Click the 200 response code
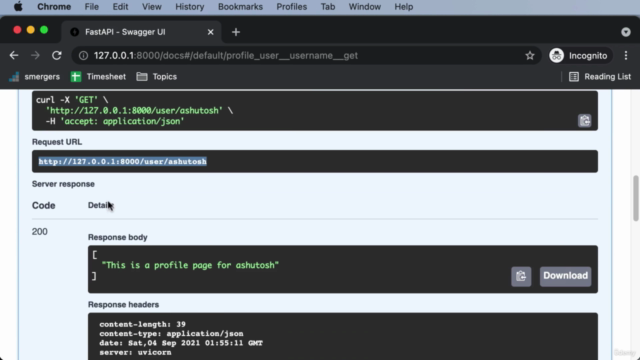Screen dimensions: 640x360 click(40, 232)
